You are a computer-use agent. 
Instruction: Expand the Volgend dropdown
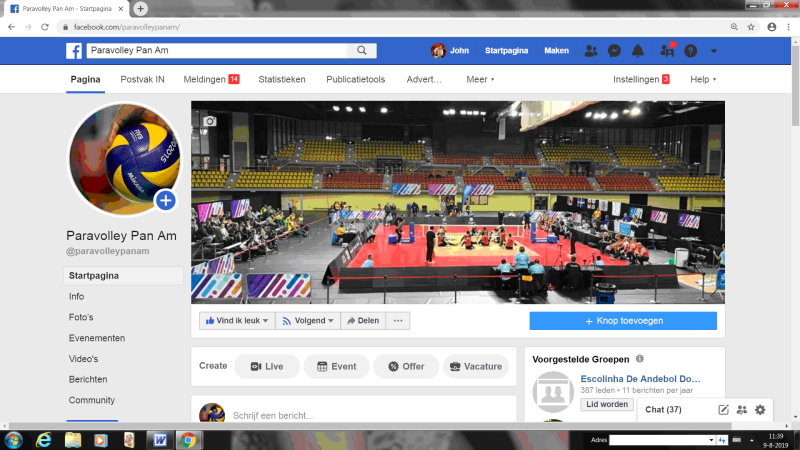pyautogui.click(x=331, y=321)
